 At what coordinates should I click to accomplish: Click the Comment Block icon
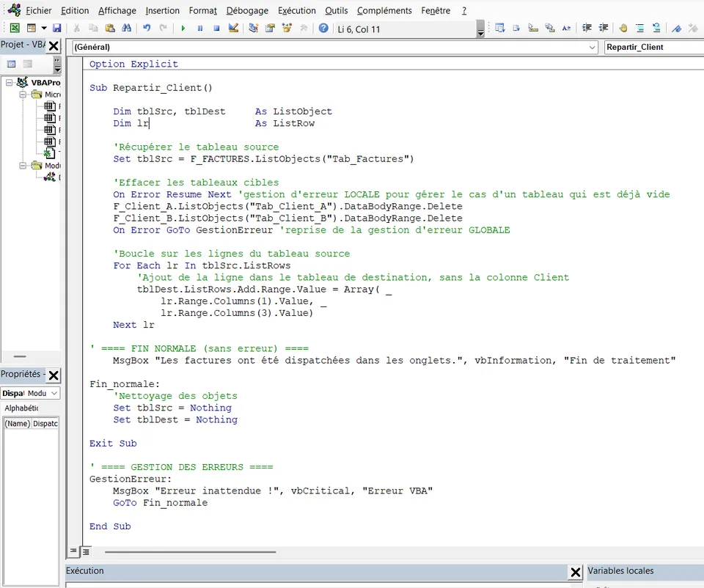point(640,28)
